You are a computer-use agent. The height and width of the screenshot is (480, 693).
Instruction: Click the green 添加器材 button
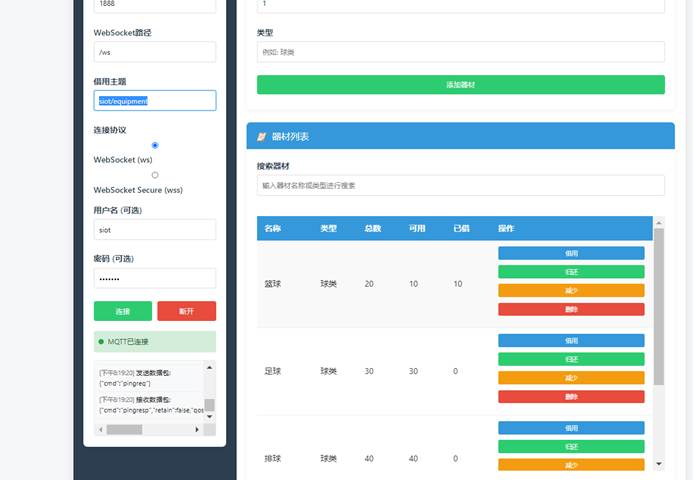(460, 85)
